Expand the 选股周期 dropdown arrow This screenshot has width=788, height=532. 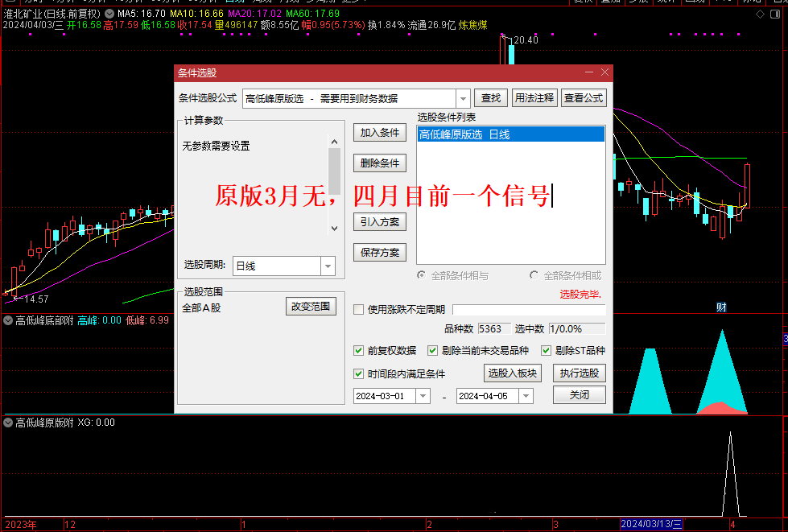[x=328, y=266]
